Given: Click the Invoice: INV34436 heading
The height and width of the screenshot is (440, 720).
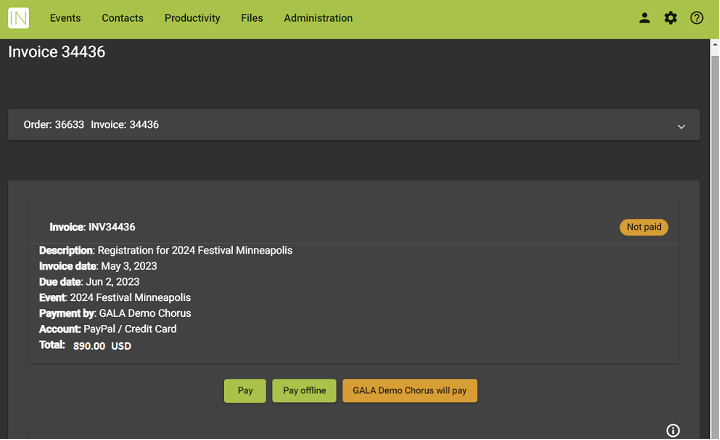Looking at the screenshot, I should point(92,227).
